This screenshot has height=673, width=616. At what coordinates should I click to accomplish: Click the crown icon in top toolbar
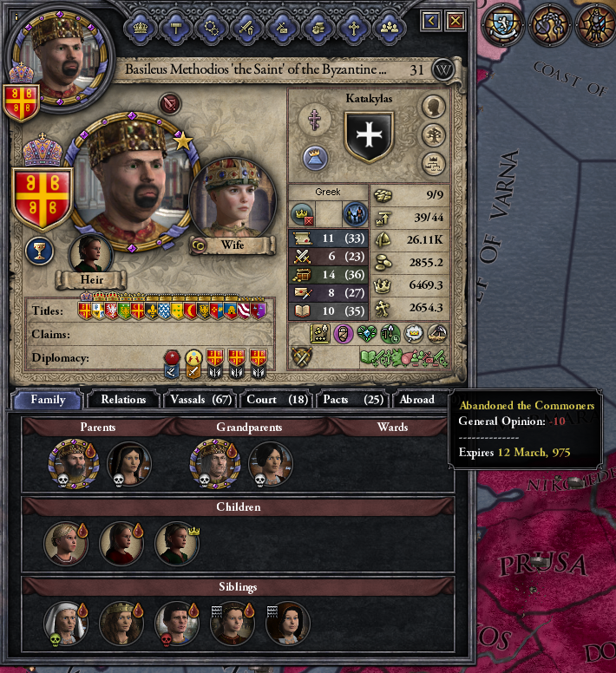click(141, 28)
